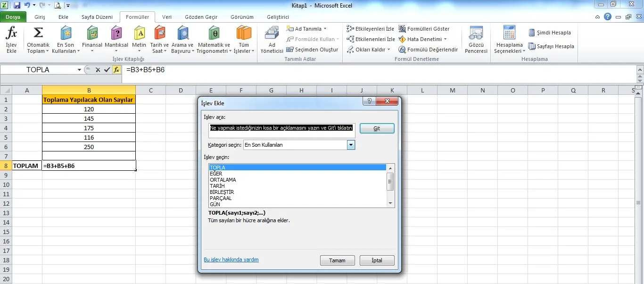This screenshot has height=284, width=644.
Task: Confirm formula with the checkmark button
Action: [x=107, y=70]
